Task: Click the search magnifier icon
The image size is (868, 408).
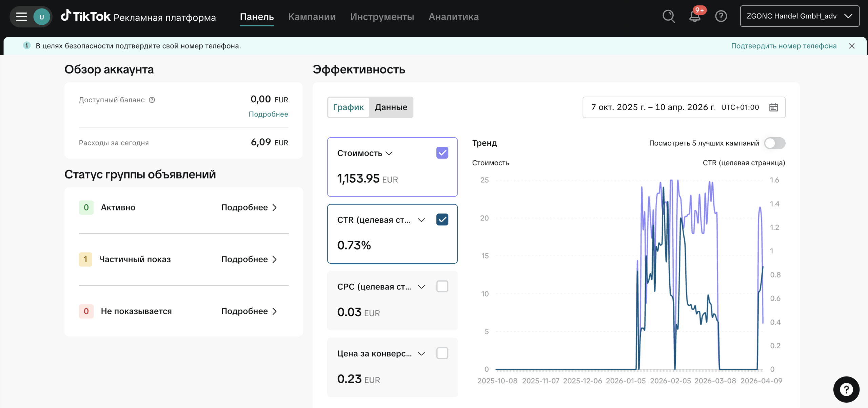Action: (668, 16)
